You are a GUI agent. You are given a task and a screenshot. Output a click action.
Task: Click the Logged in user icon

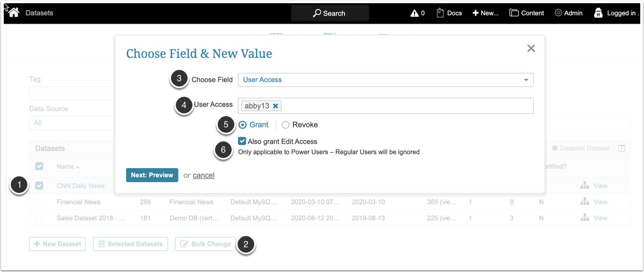click(598, 13)
